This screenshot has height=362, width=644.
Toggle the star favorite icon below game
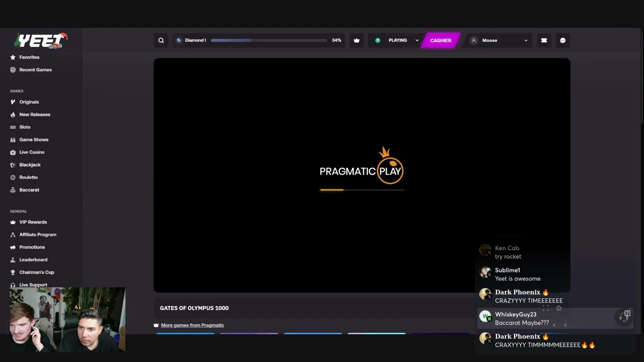558,308
